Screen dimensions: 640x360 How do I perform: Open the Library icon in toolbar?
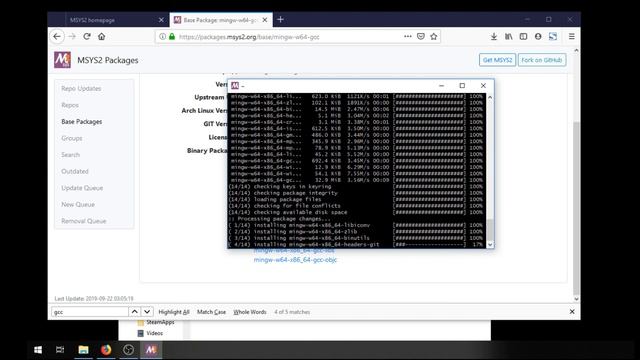(509, 37)
